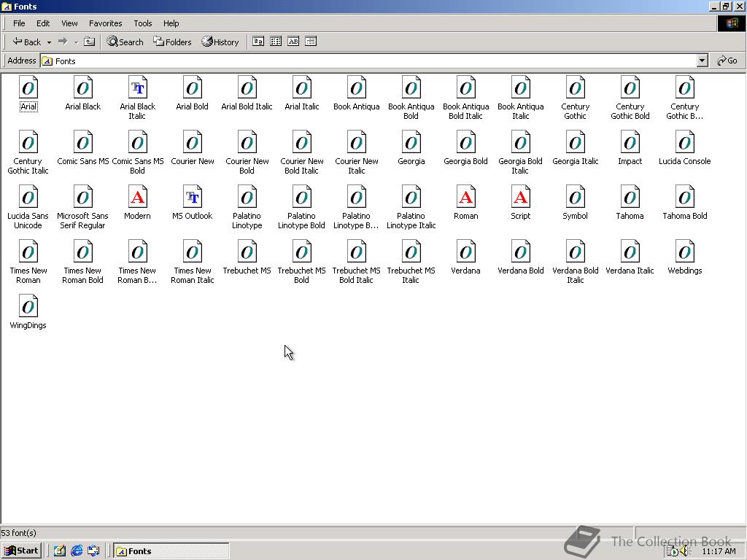Select the Verdana Italic font
The height and width of the screenshot is (560, 747).
point(630,257)
